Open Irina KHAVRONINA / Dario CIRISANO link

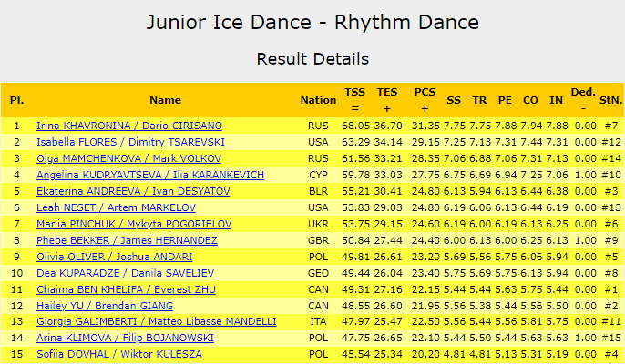click(128, 126)
